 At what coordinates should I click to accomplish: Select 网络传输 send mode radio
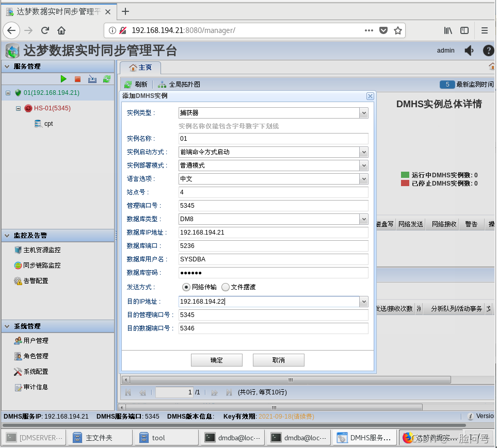pos(186,287)
